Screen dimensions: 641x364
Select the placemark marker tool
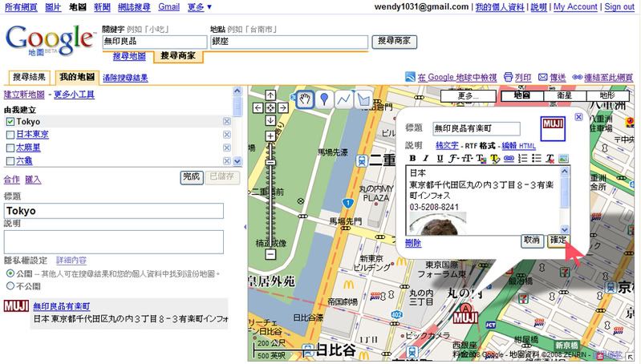click(324, 99)
